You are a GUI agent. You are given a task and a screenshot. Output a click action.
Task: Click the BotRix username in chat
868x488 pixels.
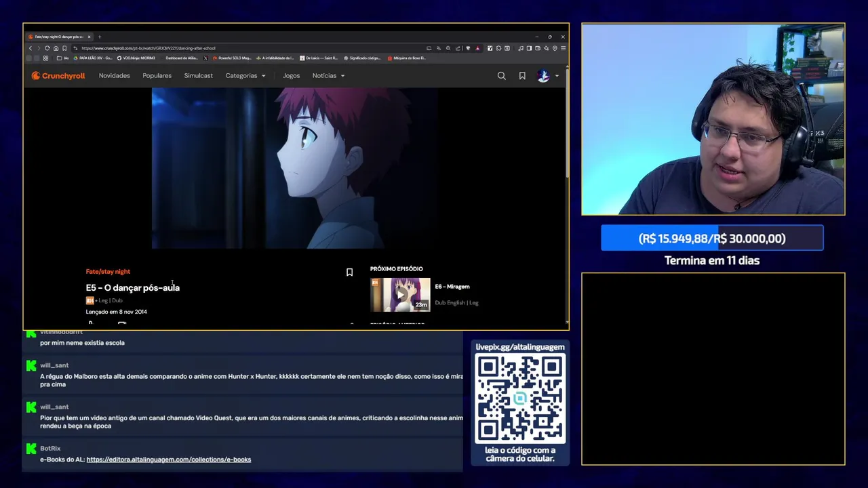coord(50,449)
